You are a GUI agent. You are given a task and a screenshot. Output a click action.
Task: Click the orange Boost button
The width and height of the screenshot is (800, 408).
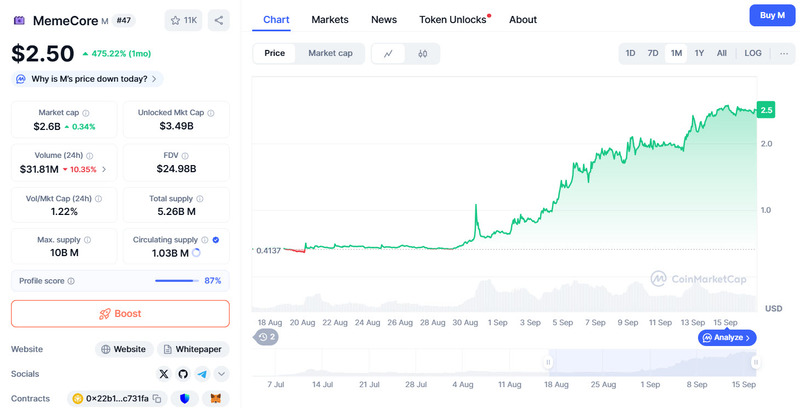[120, 313]
